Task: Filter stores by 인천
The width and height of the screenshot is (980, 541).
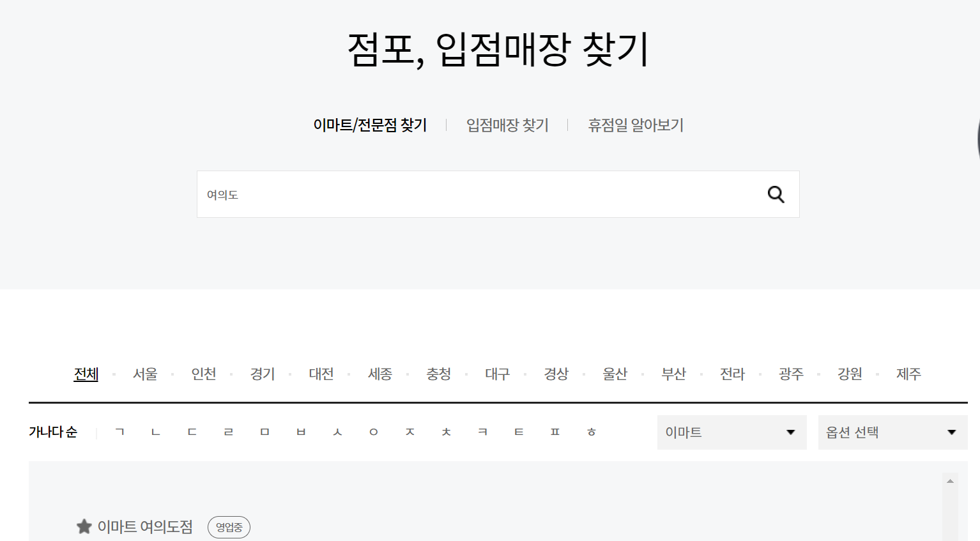Action: pos(204,374)
